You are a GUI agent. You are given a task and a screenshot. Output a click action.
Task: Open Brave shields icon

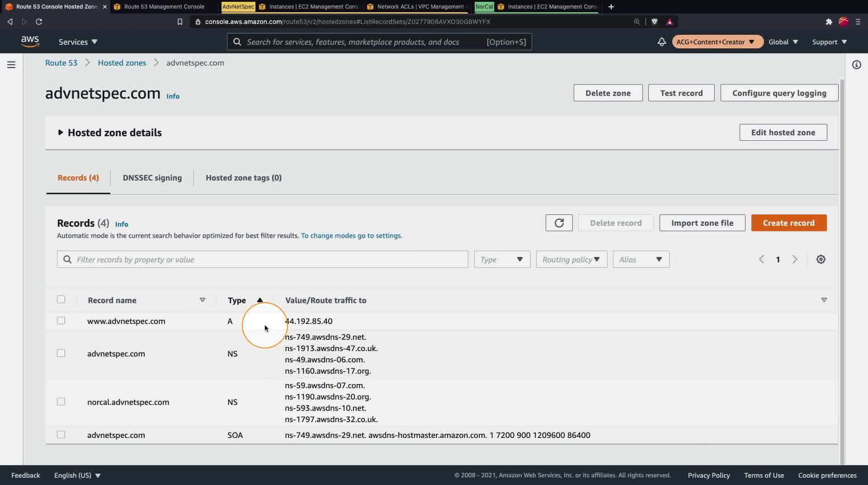[654, 22]
